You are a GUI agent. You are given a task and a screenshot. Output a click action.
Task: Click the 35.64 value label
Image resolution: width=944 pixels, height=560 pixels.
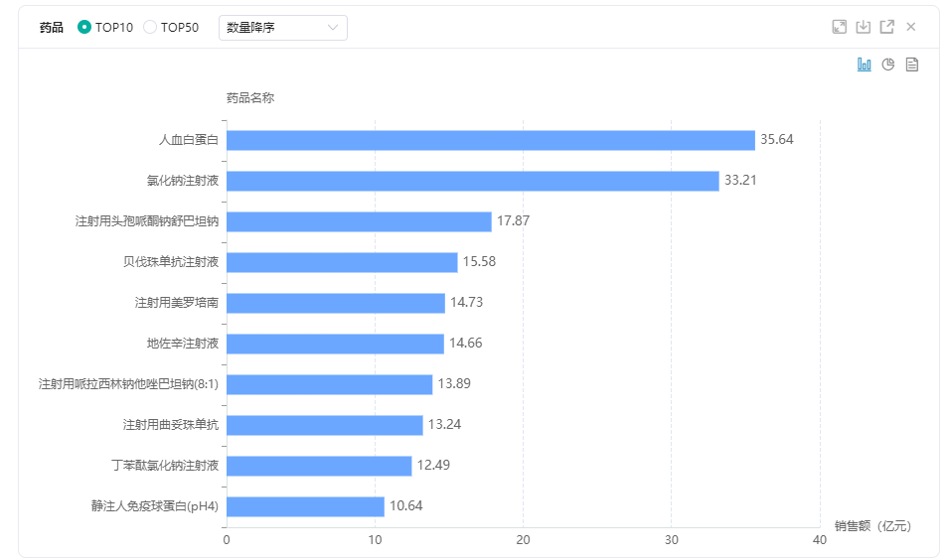click(x=777, y=140)
